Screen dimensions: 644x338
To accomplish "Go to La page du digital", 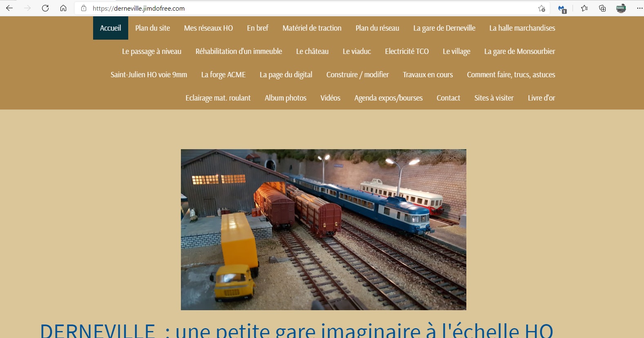I will click(286, 74).
